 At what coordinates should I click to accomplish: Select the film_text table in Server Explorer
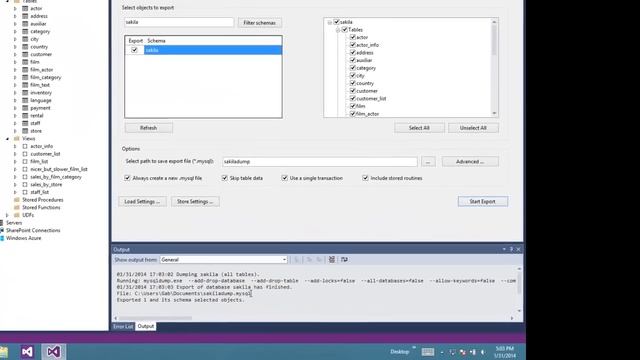[40, 85]
